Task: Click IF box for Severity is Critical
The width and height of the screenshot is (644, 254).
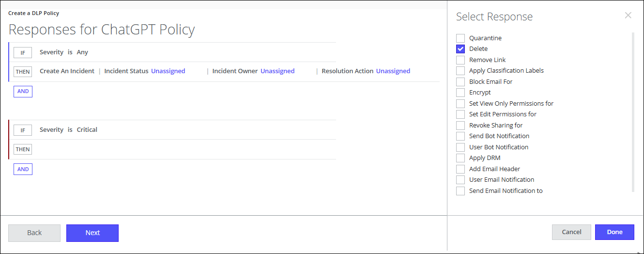Action: (23, 130)
